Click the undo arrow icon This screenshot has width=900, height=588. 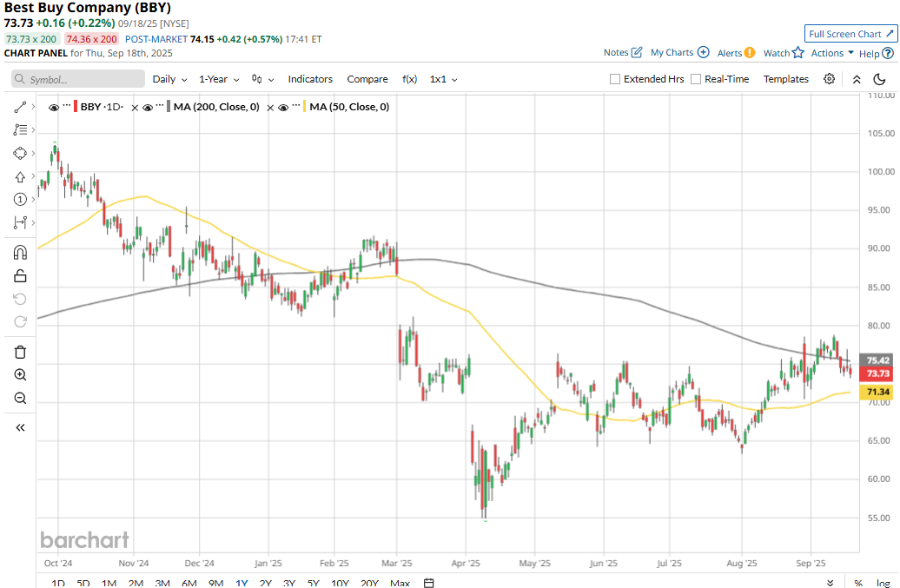tap(20, 299)
